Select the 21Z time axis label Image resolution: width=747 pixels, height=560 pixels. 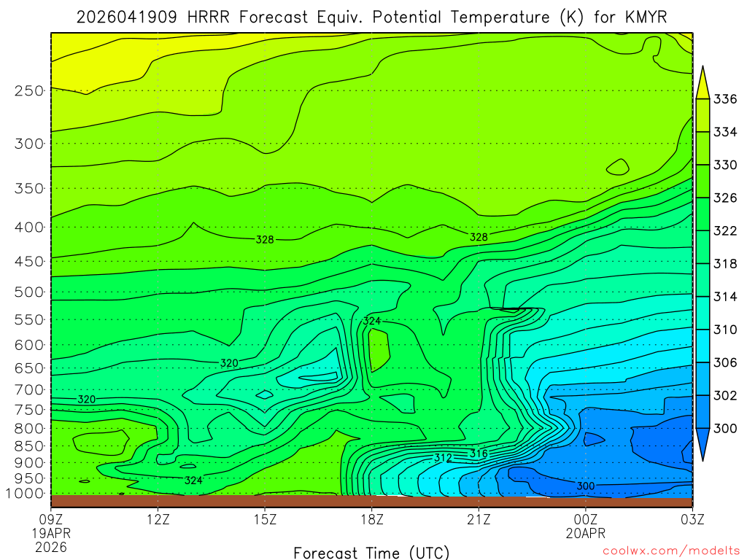(479, 519)
